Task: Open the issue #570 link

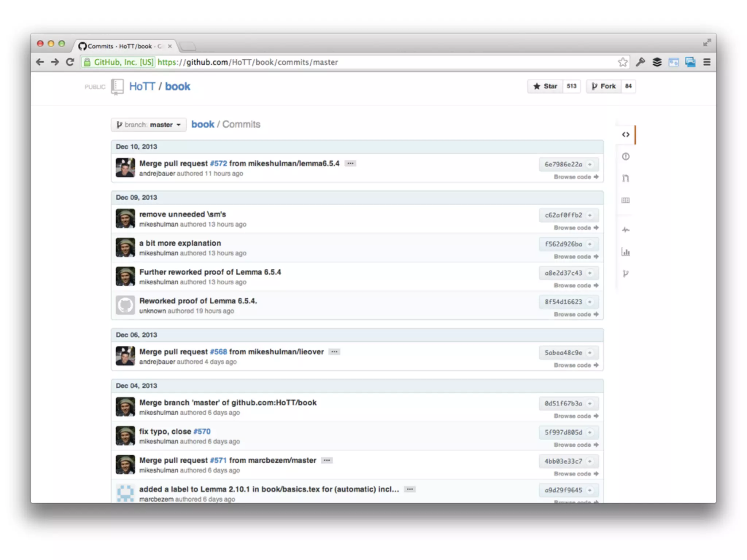Action: tap(202, 431)
